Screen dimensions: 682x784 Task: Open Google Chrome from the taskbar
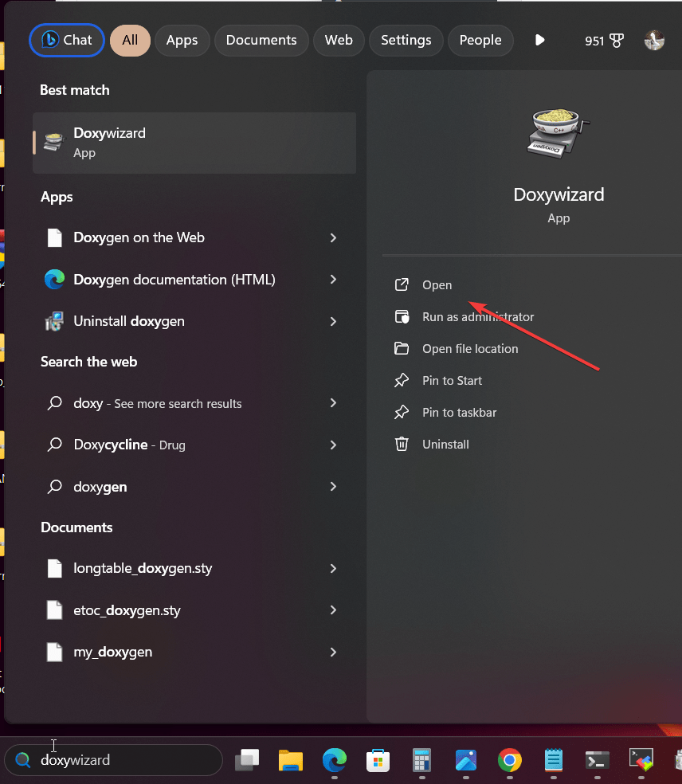click(509, 761)
